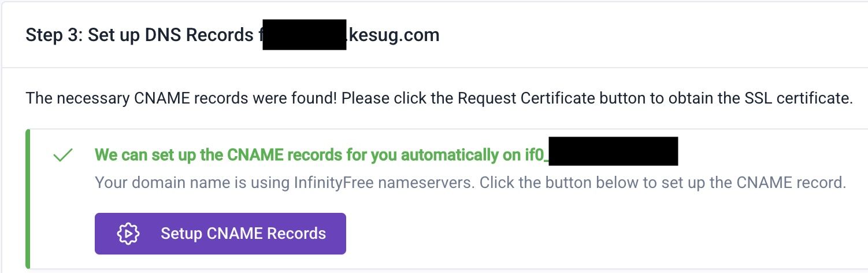This screenshot has width=868, height=273.
Task: Click "The necessary CNAME records were found!" sentence
Action: click(x=181, y=98)
